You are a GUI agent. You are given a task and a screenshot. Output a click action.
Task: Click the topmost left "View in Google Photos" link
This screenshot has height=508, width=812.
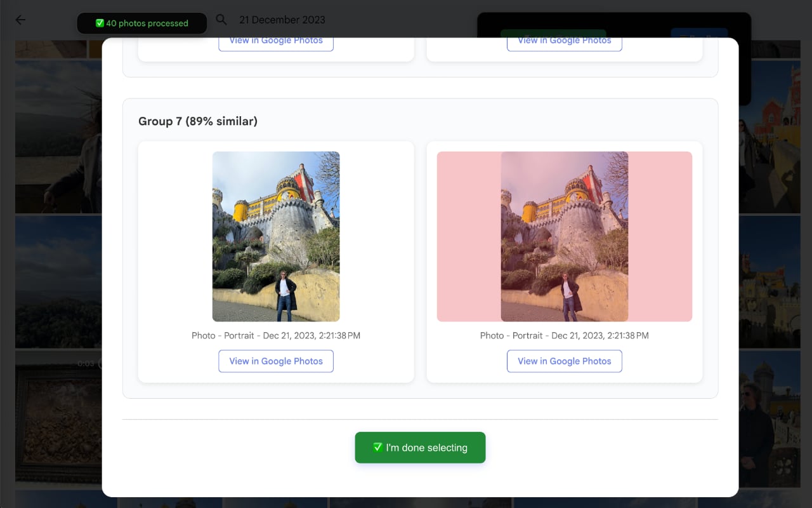[x=275, y=39]
